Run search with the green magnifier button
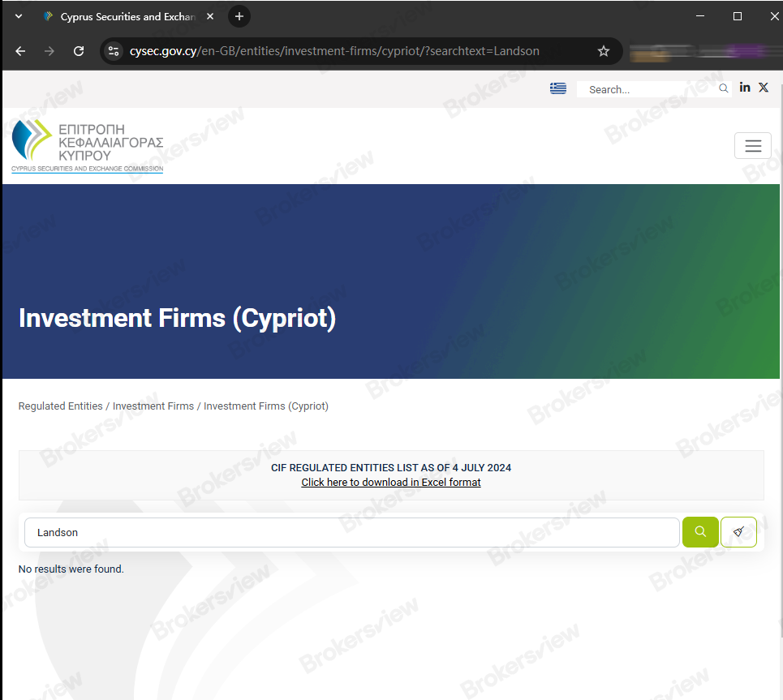 click(x=700, y=532)
